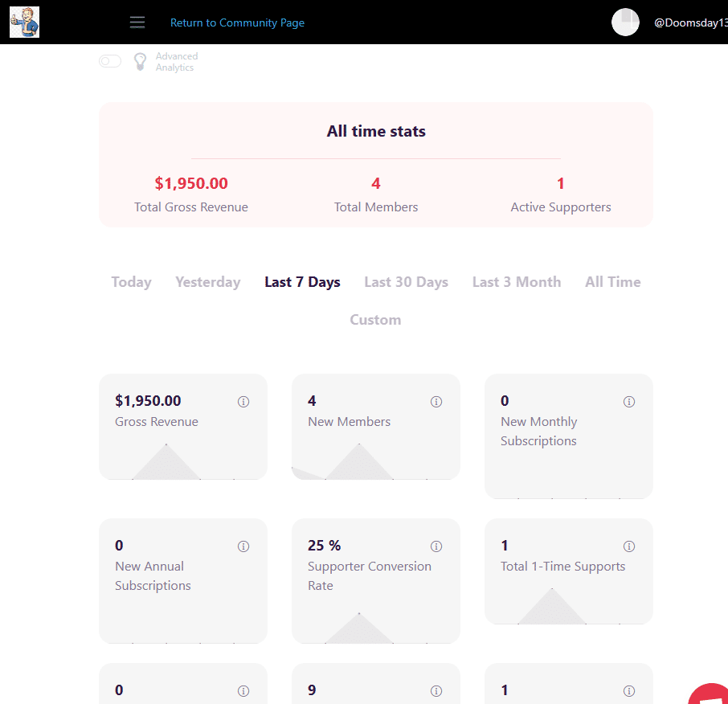728x704 pixels.
Task: Click the Supporter Conversion Rate chart
Action: 375,628
